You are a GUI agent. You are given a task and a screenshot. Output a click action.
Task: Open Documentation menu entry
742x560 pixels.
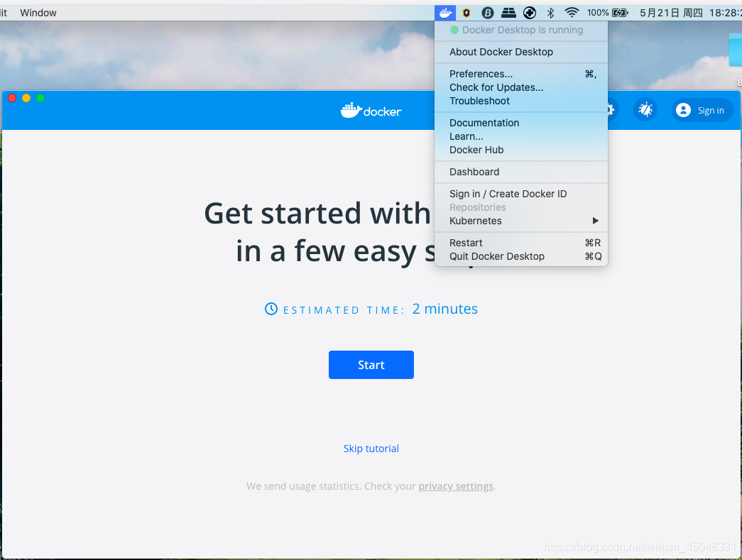pos(521,123)
